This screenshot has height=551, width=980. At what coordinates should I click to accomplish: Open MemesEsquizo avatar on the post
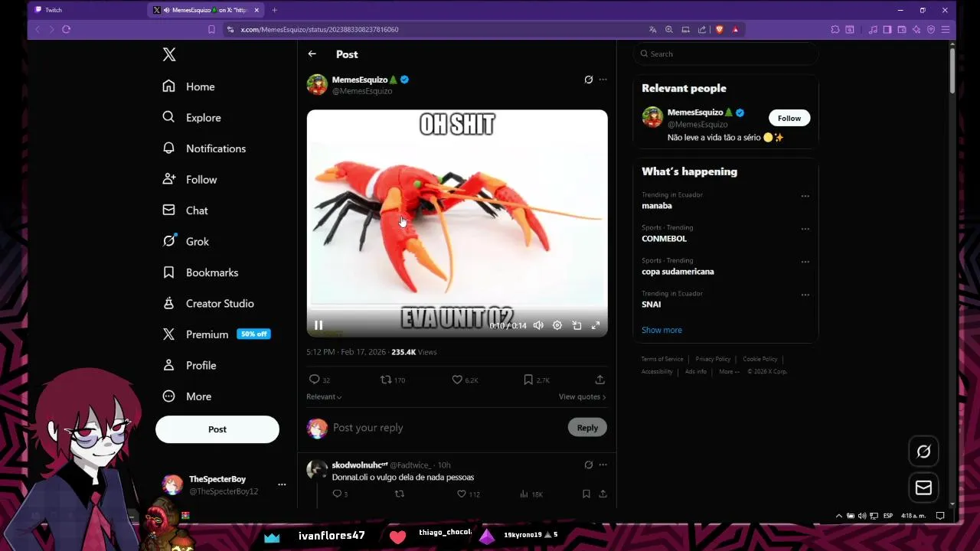[317, 84]
